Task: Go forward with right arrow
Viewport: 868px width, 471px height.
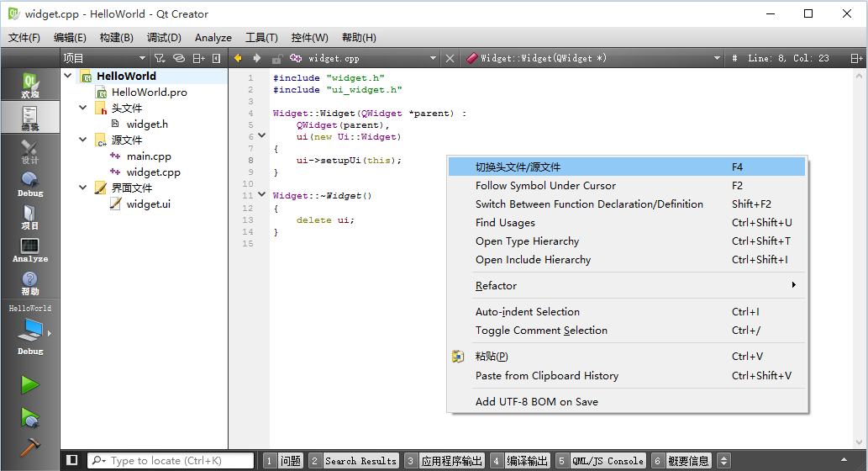Action: click(x=257, y=58)
